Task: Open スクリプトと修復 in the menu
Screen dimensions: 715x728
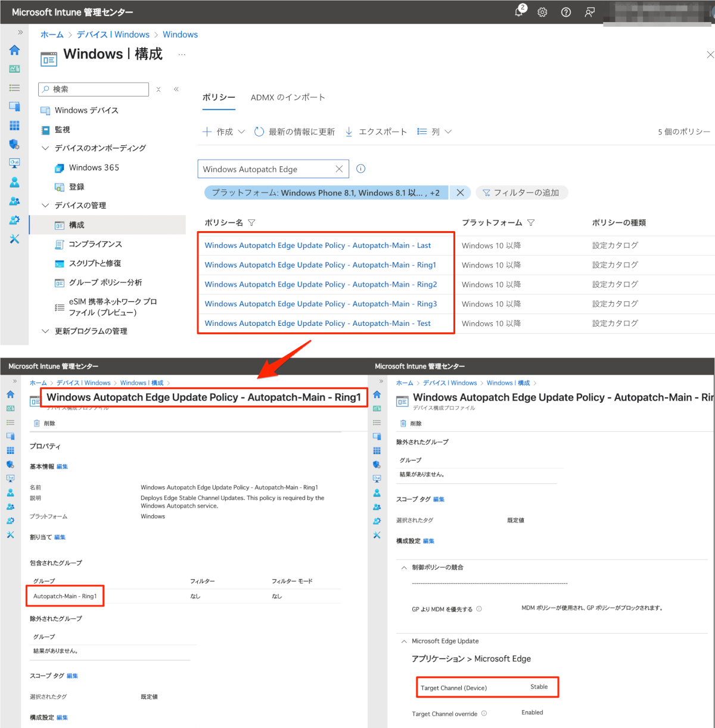Action: (x=95, y=263)
